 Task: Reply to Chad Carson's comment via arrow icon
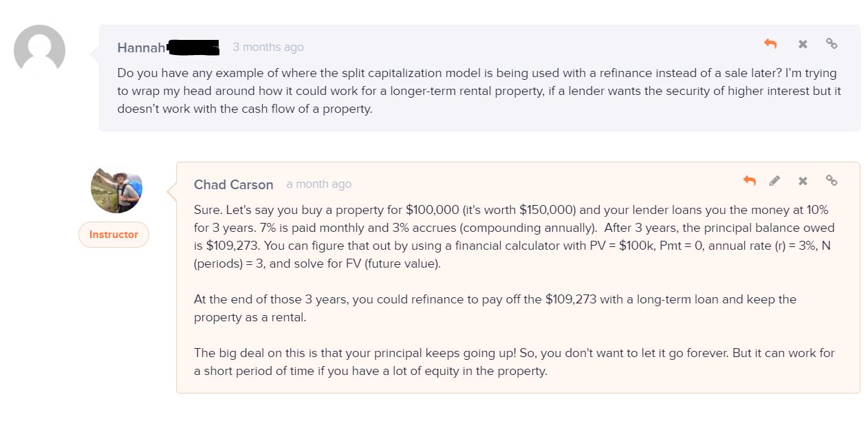pyautogui.click(x=750, y=181)
